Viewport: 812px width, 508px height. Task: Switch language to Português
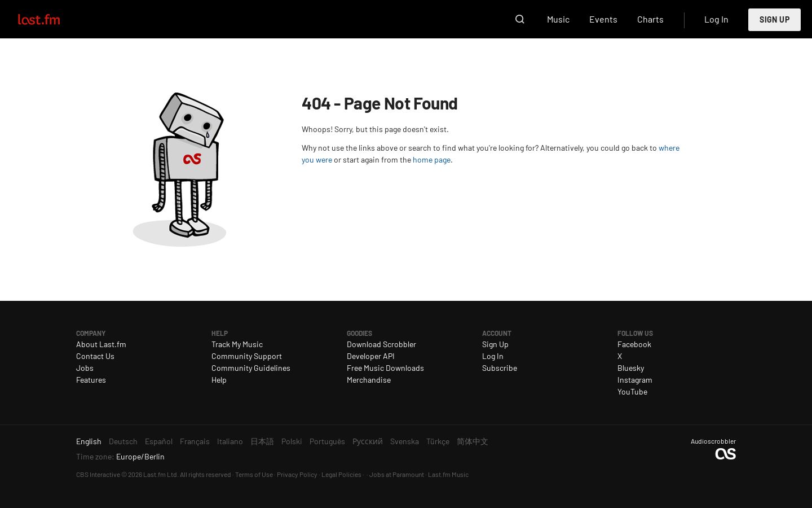click(x=327, y=441)
